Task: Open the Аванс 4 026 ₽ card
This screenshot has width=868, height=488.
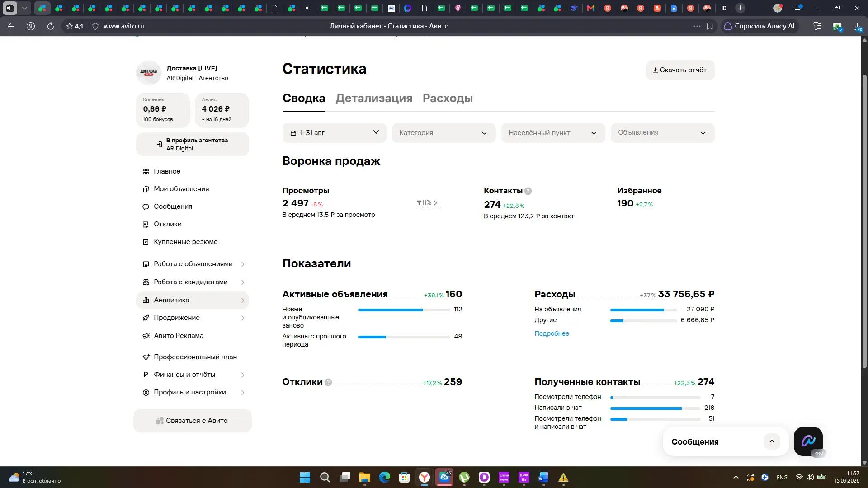Action: (x=222, y=110)
